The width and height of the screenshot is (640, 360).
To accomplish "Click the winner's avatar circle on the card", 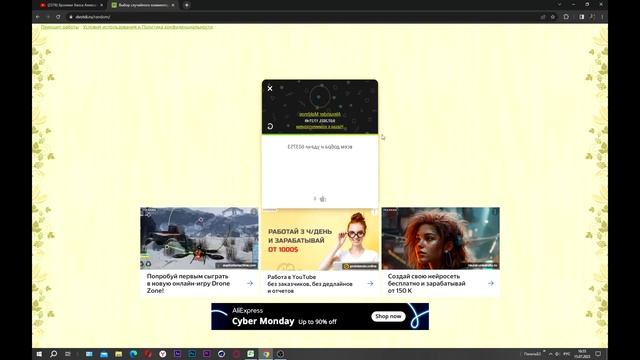I will click(320, 96).
